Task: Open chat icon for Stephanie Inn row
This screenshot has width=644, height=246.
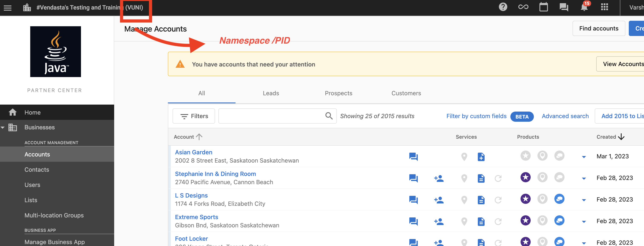Action: tap(414, 178)
